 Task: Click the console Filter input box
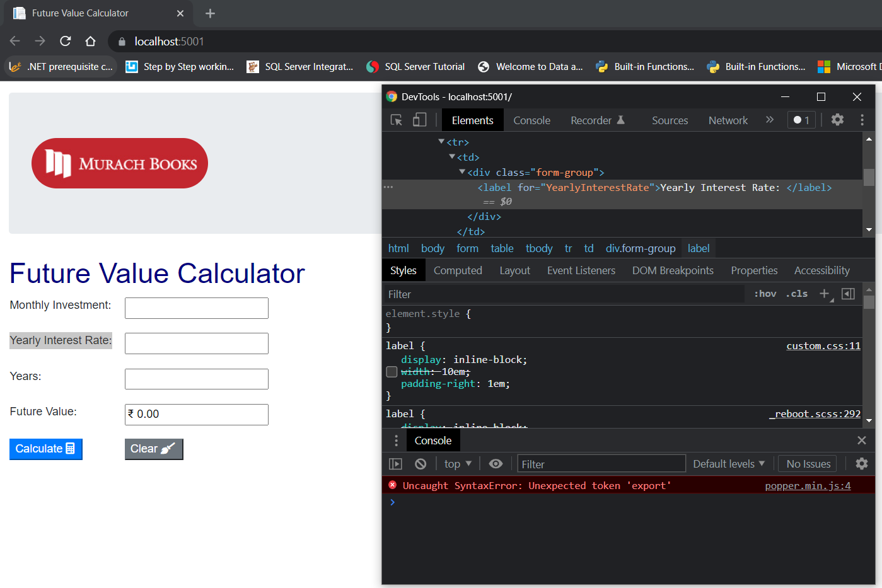coord(601,464)
